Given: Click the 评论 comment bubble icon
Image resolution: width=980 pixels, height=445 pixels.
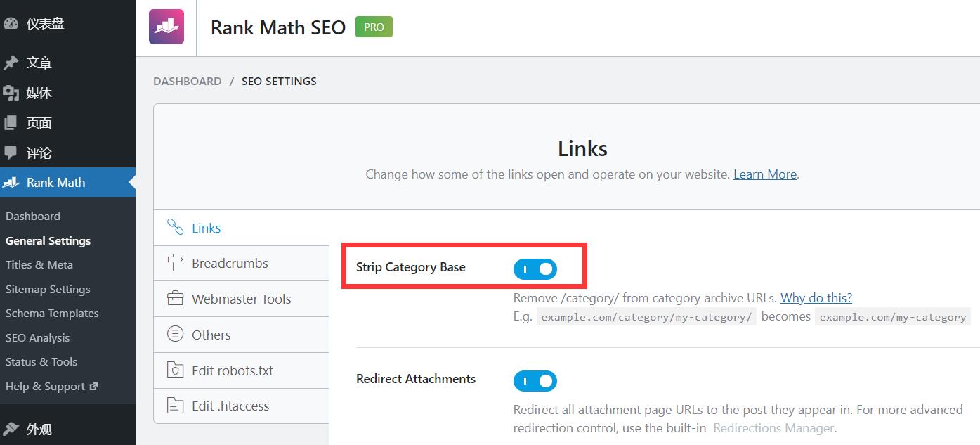Looking at the screenshot, I should [11, 153].
